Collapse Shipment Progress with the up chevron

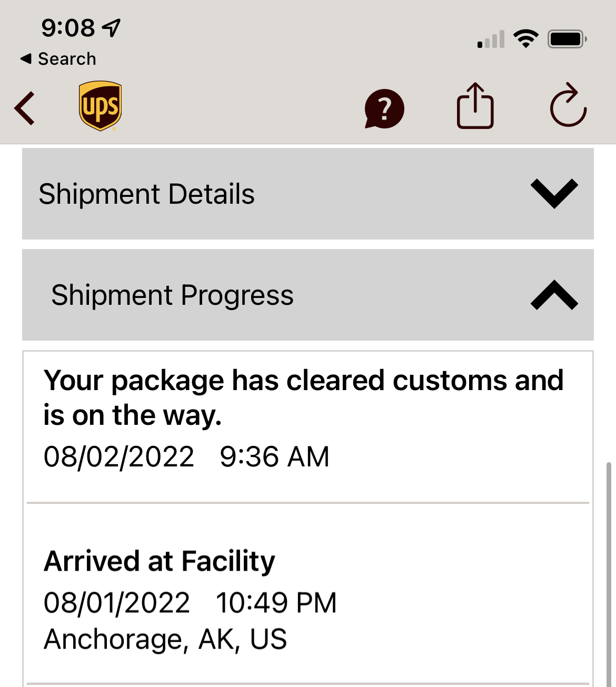[x=554, y=295]
